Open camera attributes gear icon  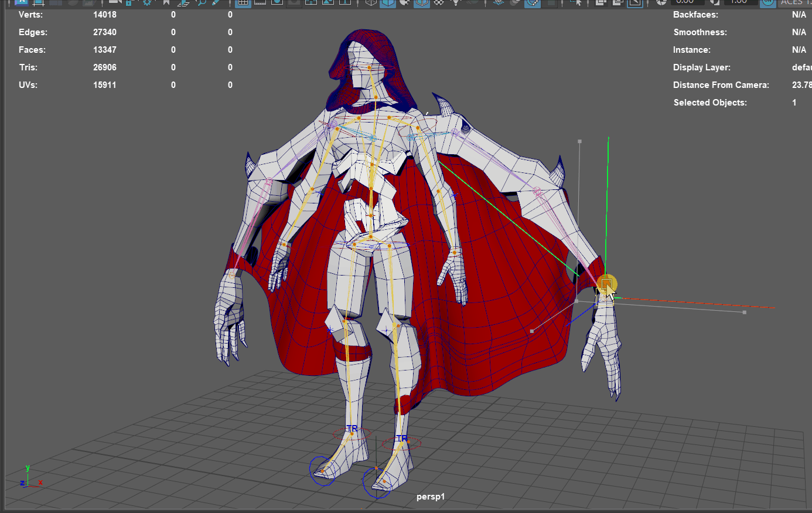click(x=147, y=2)
